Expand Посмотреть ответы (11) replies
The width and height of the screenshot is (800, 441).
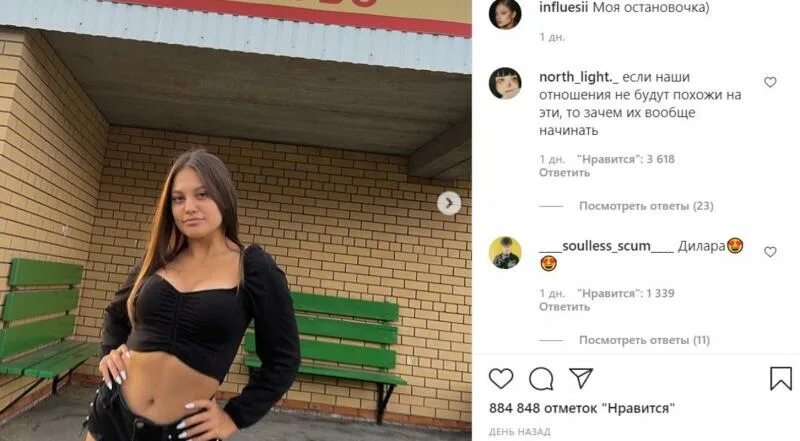pyautogui.click(x=644, y=340)
